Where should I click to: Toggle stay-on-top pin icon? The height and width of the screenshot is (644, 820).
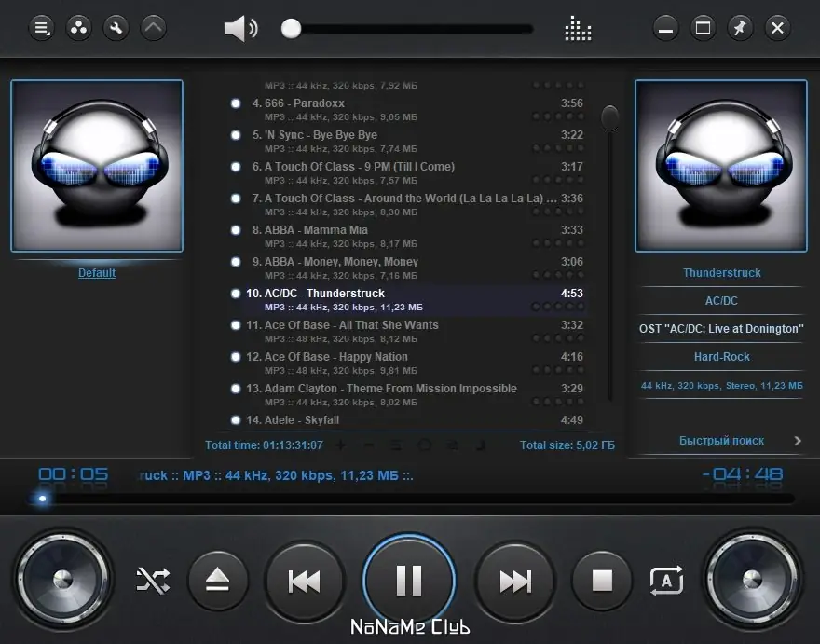(x=740, y=28)
